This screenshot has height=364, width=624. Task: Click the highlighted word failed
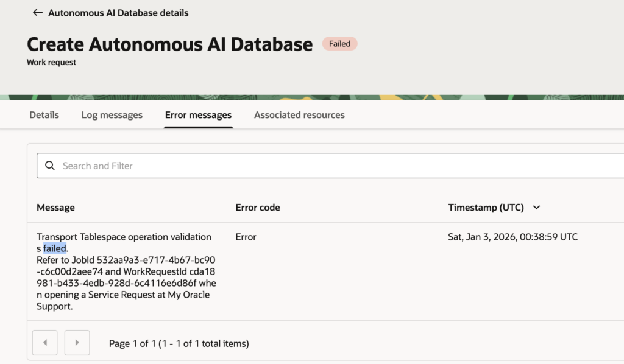point(55,248)
